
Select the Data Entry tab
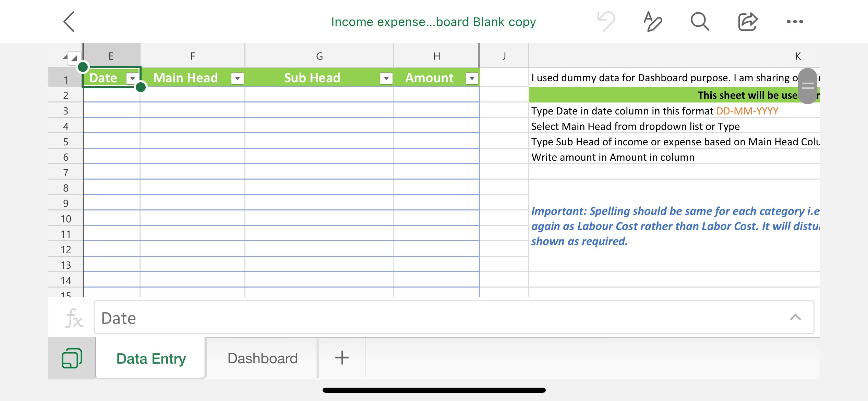[x=150, y=358]
